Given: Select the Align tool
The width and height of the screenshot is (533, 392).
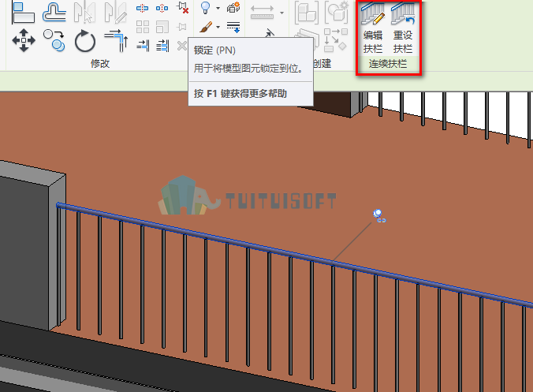Looking at the screenshot, I should click(23, 13).
